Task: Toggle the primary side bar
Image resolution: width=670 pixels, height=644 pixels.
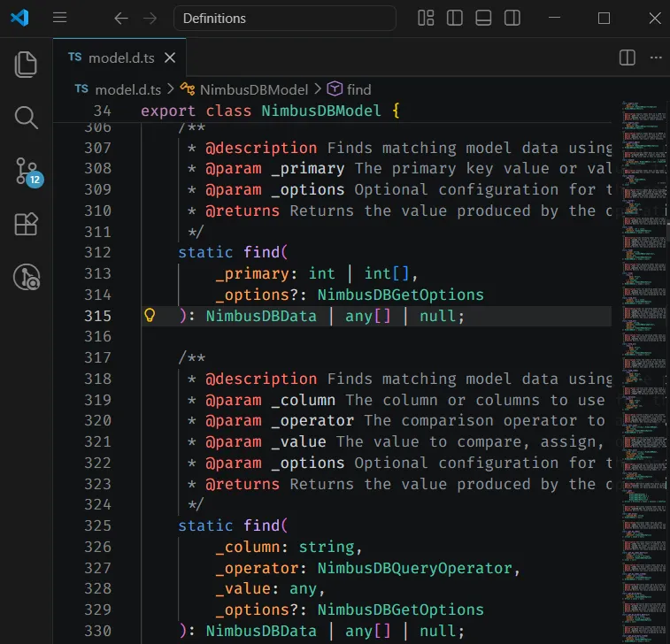Action: tap(454, 18)
